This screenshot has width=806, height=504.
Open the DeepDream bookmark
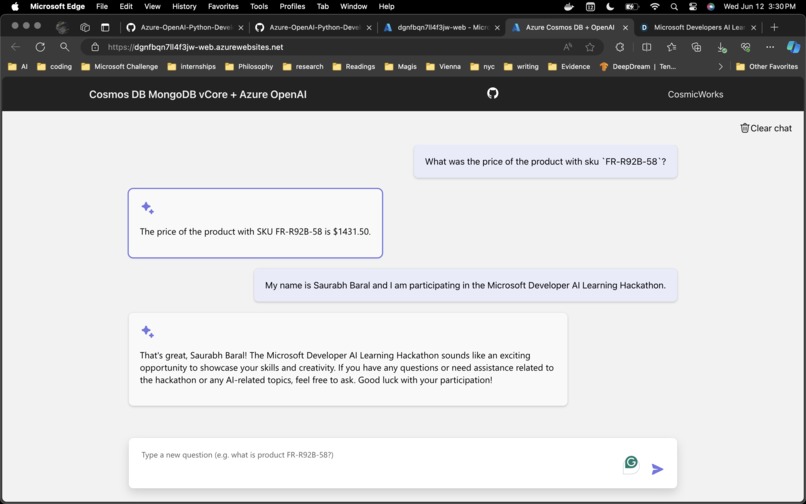click(x=638, y=66)
